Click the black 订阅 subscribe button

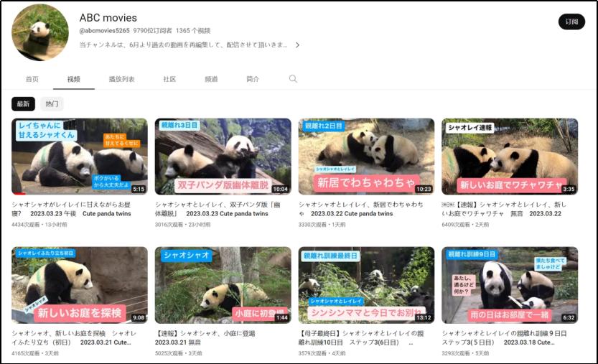(x=571, y=22)
